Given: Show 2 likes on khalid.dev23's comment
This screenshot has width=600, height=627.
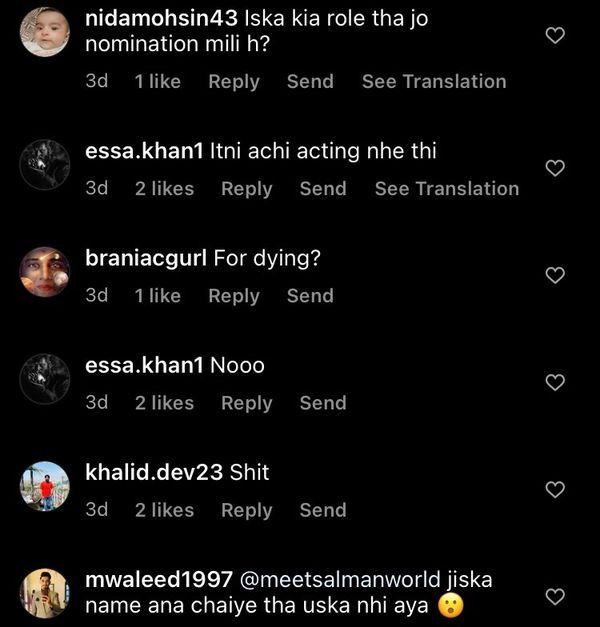Looking at the screenshot, I should point(165,510).
